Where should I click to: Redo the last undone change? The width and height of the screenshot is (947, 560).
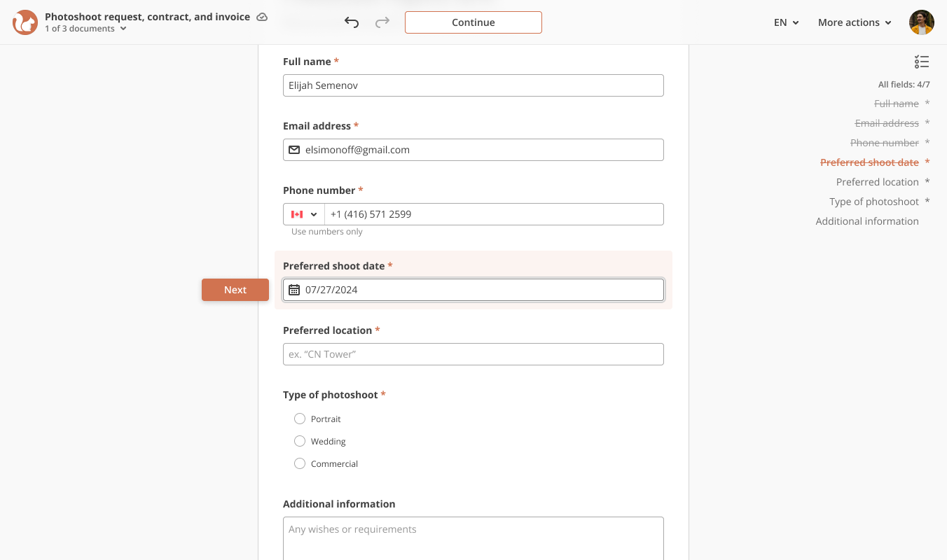pos(382,22)
